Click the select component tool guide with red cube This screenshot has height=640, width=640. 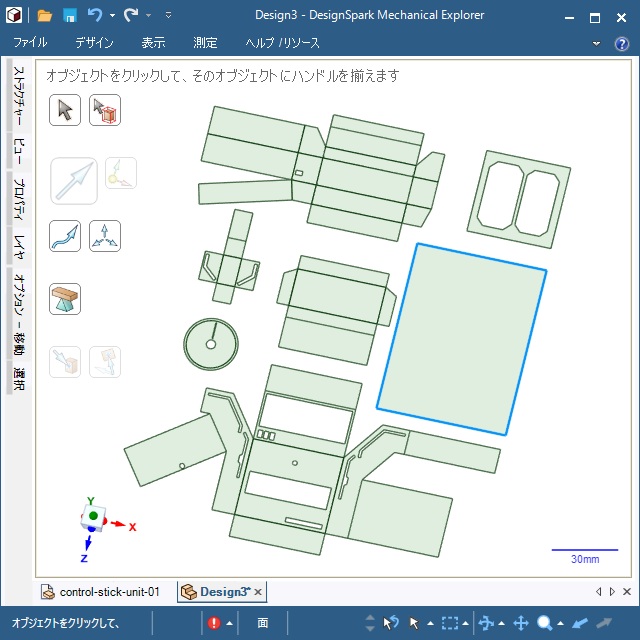pyautogui.click(x=105, y=110)
